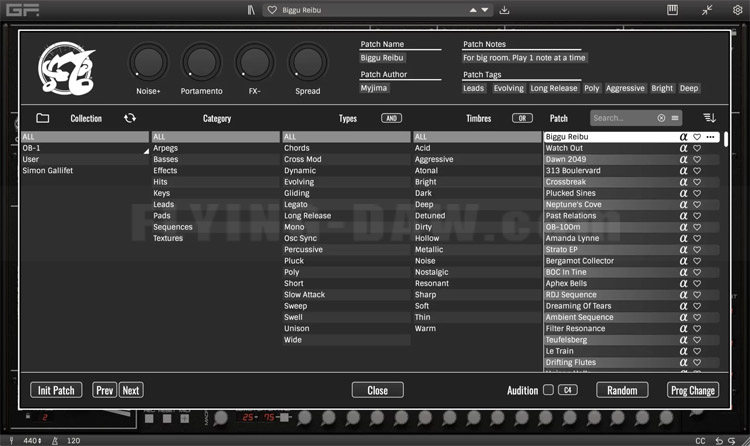Select the Simon Gallifet collection
750x446 pixels.
pyautogui.click(x=85, y=171)
